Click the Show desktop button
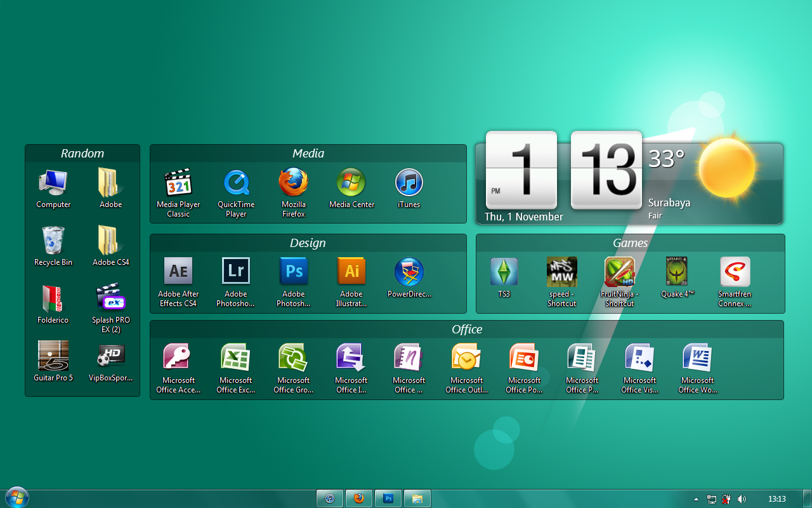 (808, 498)
